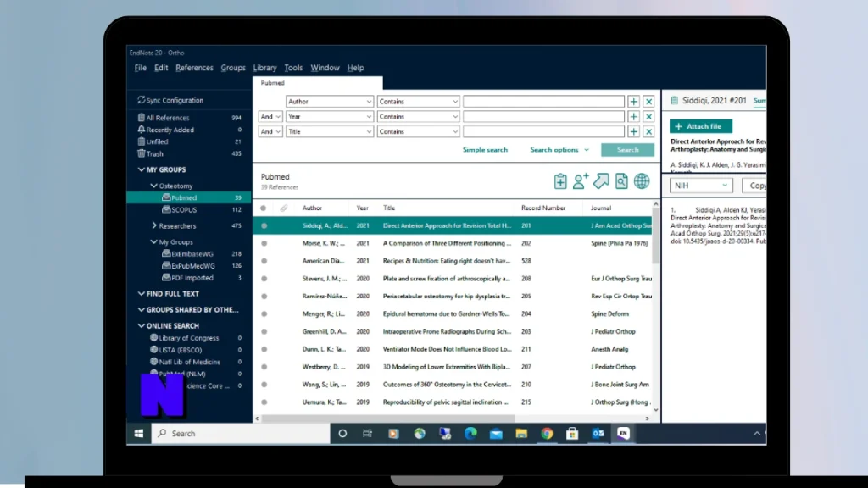This screenshot has height=488, width=868.
Task: Open Library of Congress online search
Action: click(x=189, y=338)
